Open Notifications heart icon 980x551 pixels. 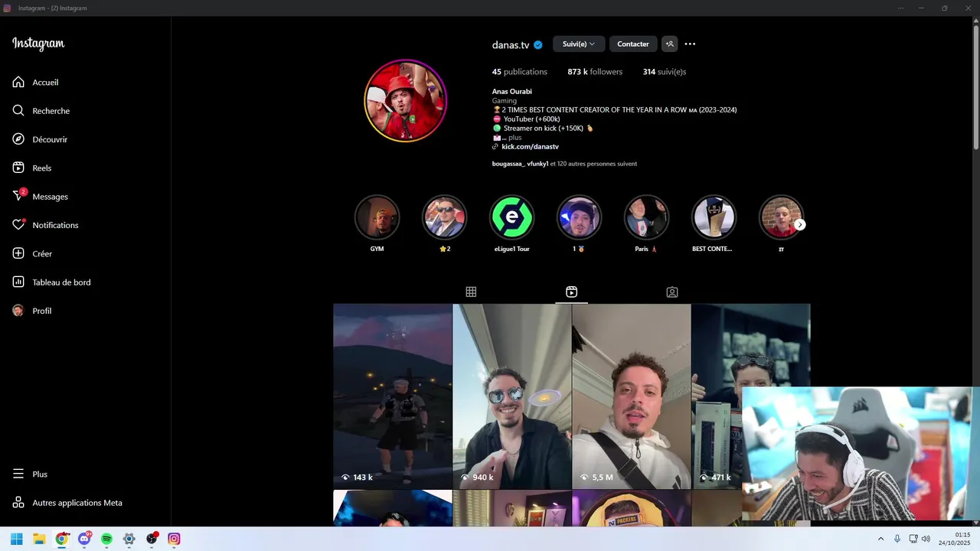18,225
